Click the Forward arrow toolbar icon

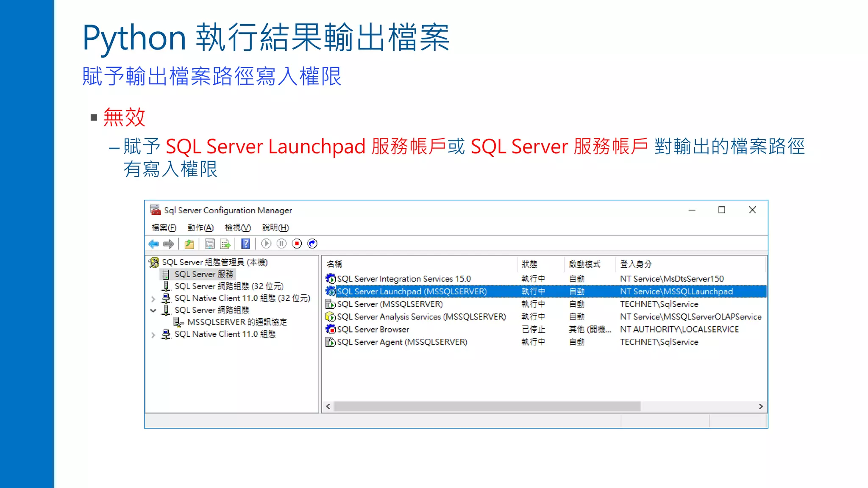tap(169, 244)
